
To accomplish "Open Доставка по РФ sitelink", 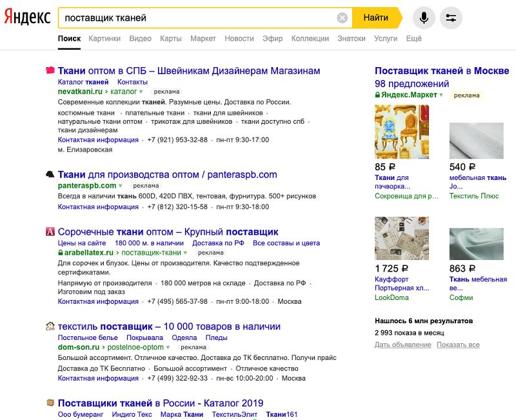I will pyautogui.click(x=218, y=243).
